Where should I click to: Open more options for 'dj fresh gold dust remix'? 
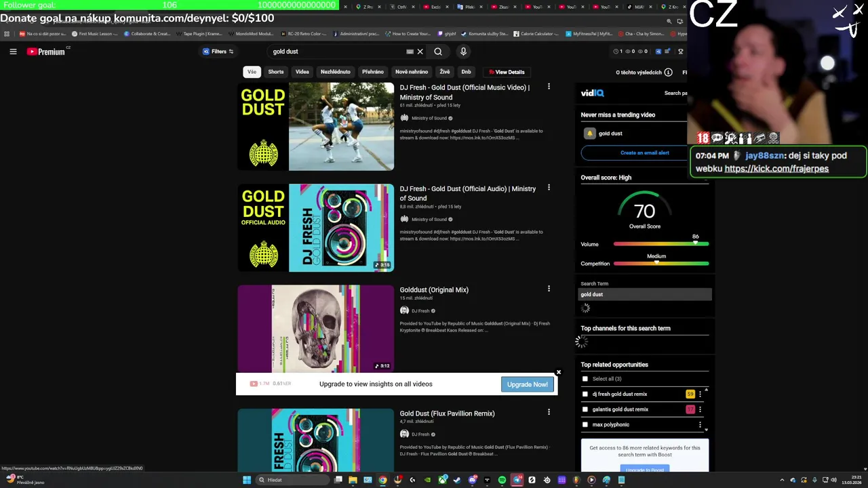pyautogui.click(x=700, y=394)
